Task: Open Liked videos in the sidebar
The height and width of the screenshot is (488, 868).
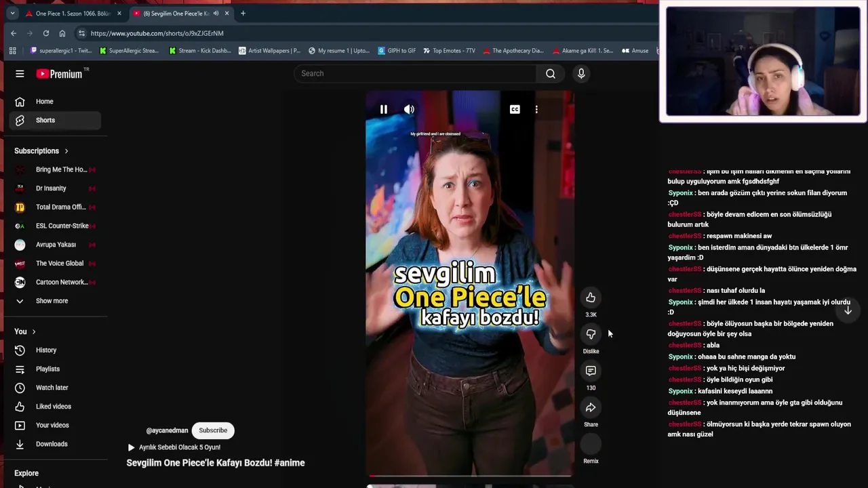Action: 56,407
